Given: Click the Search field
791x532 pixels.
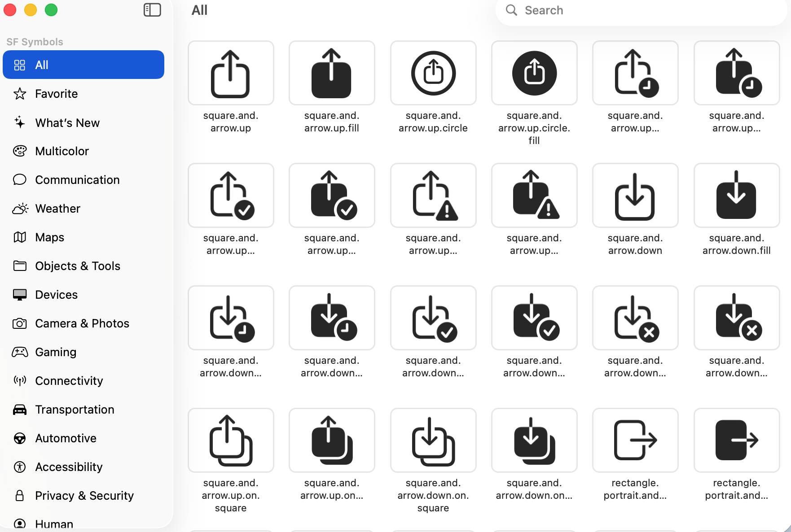Looking at the screenshot, I should point(642,10).
